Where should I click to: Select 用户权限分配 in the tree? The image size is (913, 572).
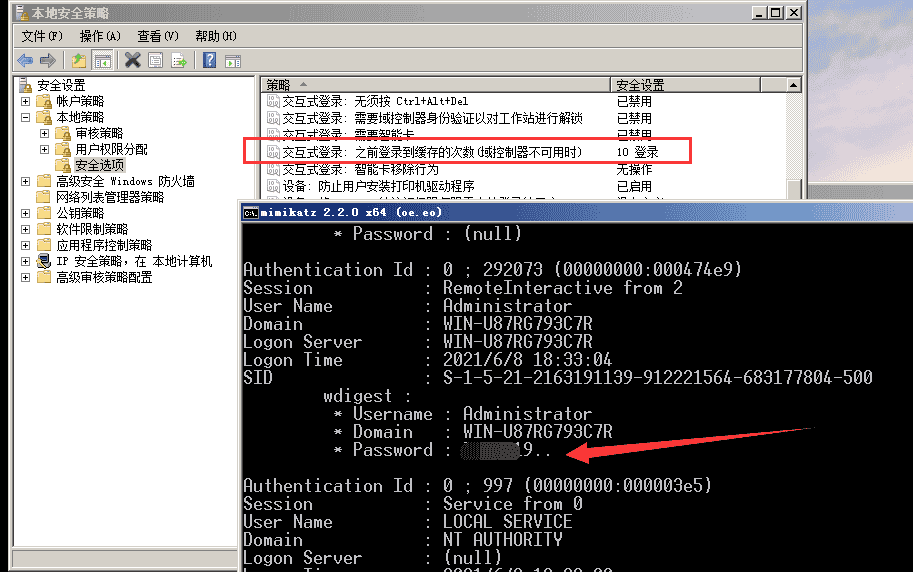(111, 149)
